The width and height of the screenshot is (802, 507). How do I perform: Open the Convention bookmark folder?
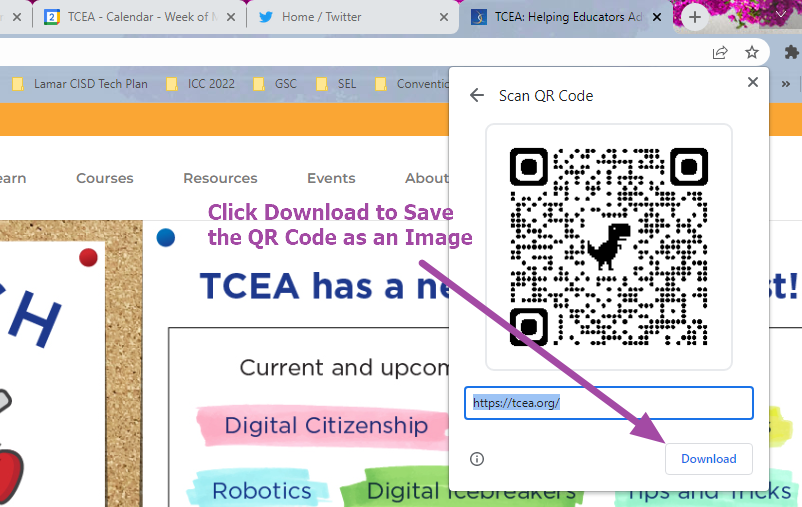coord(412,83)
